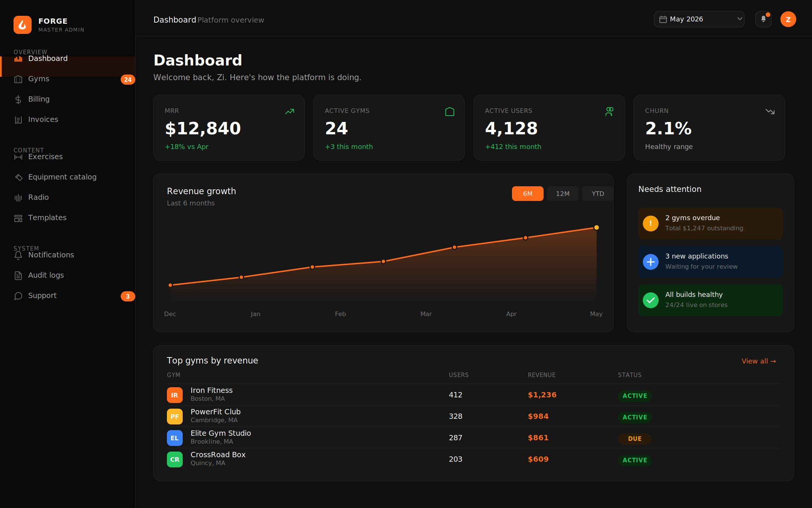Click the Audit logs document icon
This screenshot has height=508, width=812.
(18, 276)
